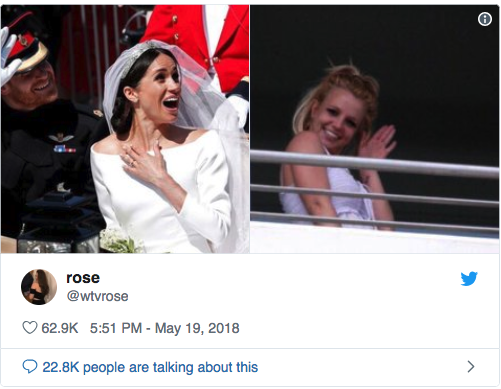
Task: Click the white bouquet in the wedding photo
Action: 120,241
